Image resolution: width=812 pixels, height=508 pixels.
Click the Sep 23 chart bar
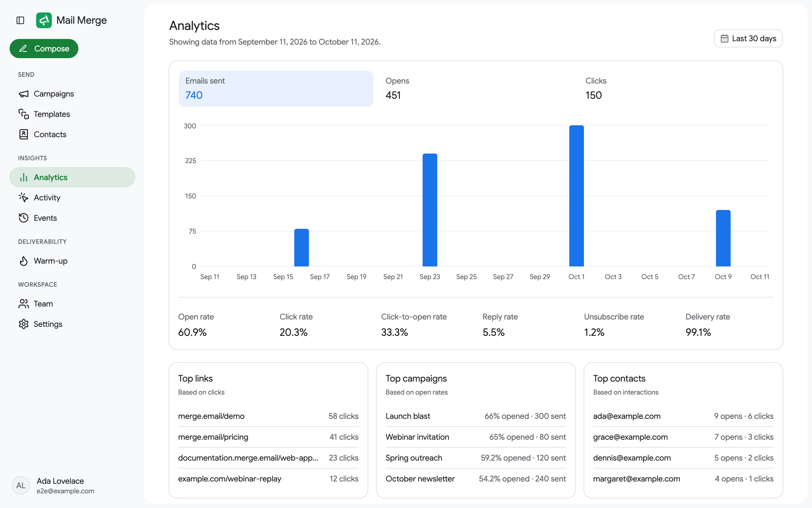(x=430, y=210)
